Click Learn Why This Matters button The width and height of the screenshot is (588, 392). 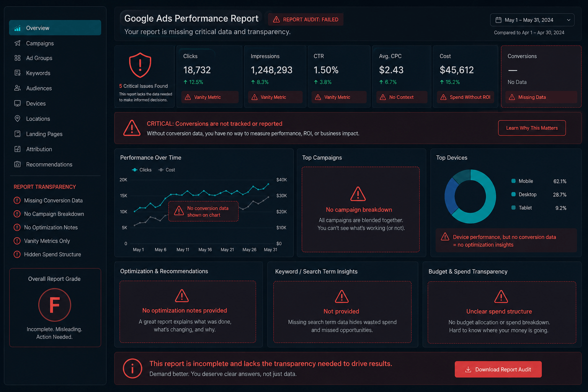pyautogui.click(x=532, y=128)
